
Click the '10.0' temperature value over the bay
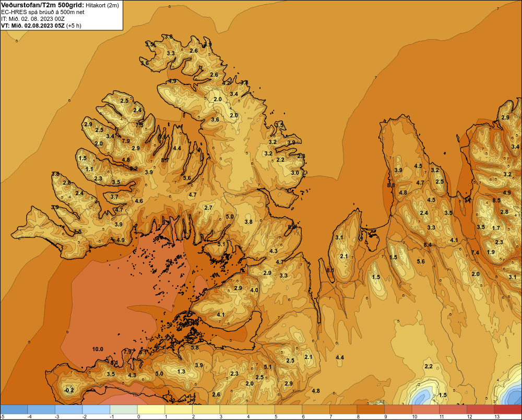[x=98, y=349]
